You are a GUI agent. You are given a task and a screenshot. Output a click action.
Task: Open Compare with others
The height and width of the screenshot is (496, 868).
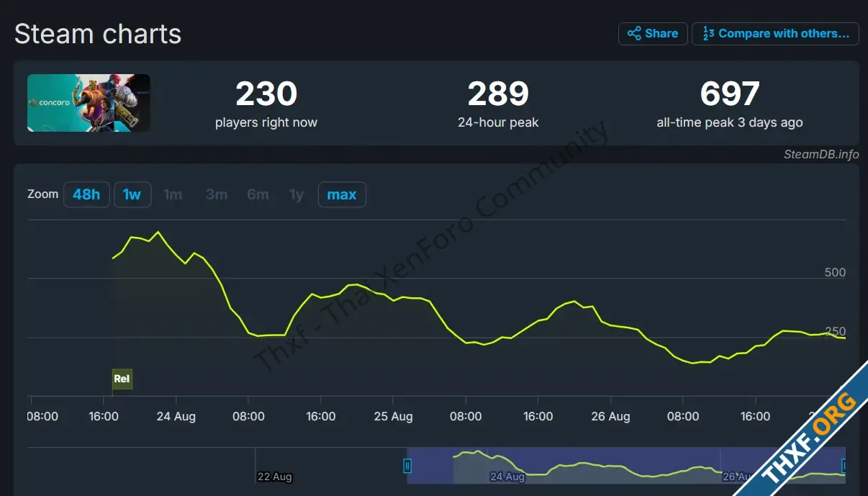click(775, 34)
